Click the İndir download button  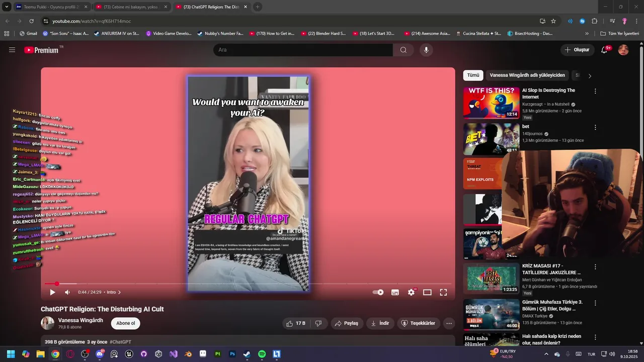380,323
